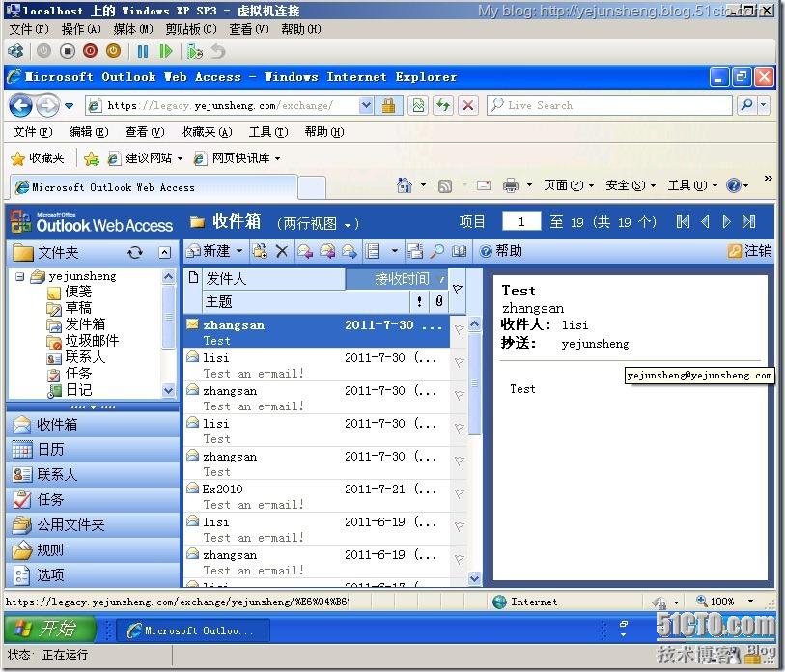The height and width of the screenshot is (672, 785).
Task: Toggle reading pane layout icon
Action: pyautogui.click(x=373, y=251)
